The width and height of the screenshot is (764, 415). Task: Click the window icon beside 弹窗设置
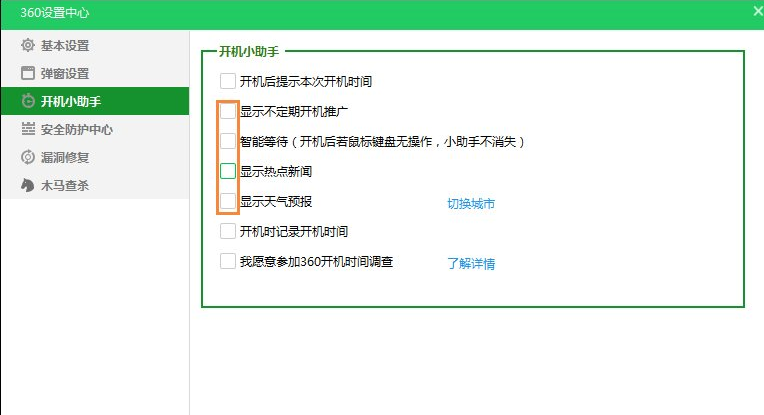pos(28,73)
